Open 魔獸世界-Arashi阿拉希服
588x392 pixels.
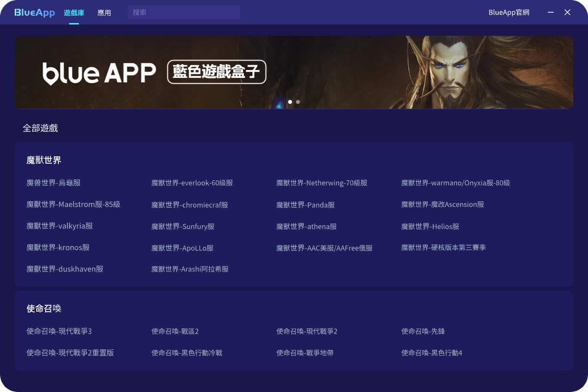click(190, 269)
